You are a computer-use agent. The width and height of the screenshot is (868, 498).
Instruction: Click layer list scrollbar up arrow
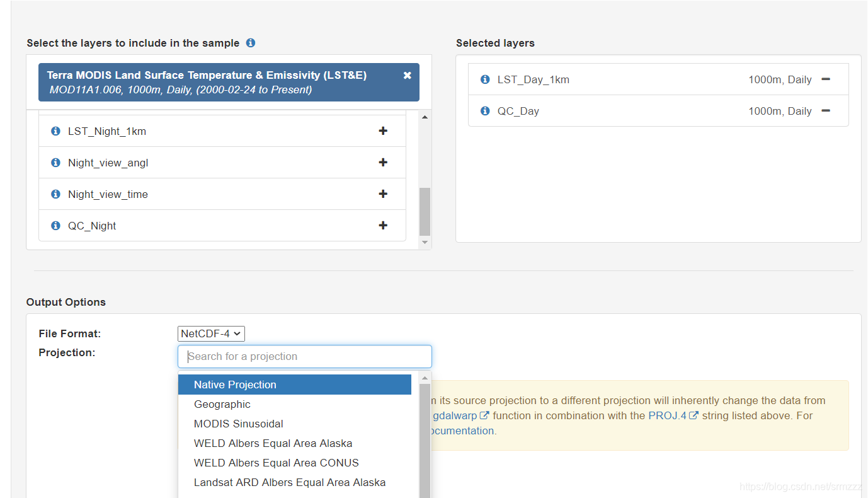425,117
